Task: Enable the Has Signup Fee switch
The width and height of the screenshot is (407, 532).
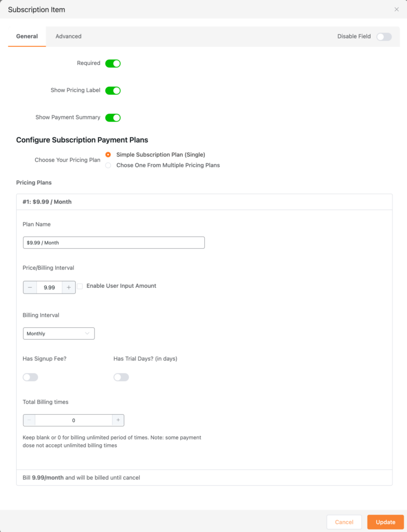Action: (x=30, y=377)
